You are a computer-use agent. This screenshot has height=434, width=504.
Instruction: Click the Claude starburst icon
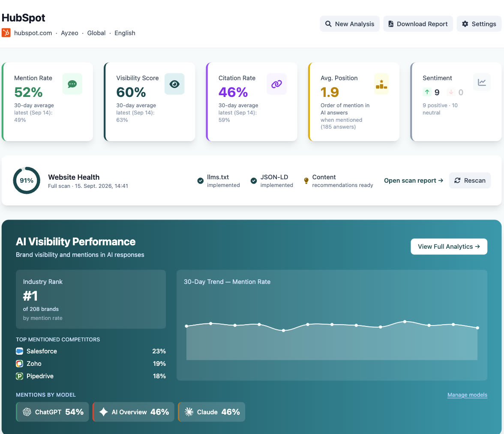tap(189, 412)
